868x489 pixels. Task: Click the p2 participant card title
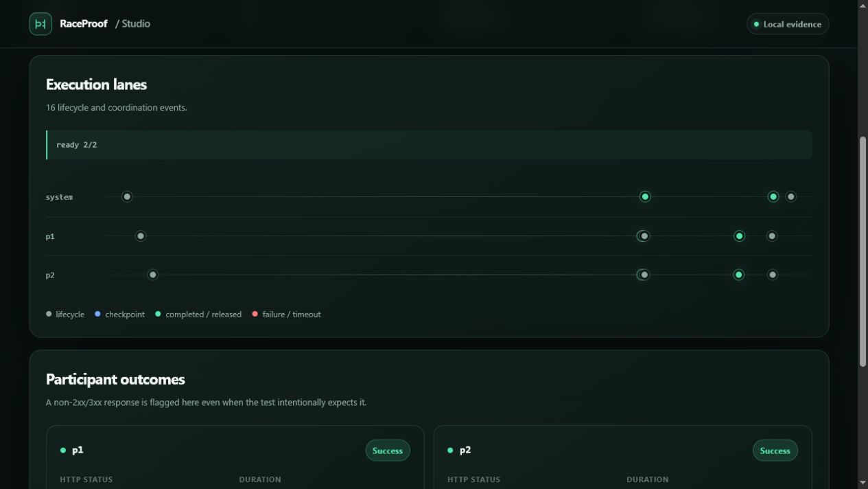(465, 451)
